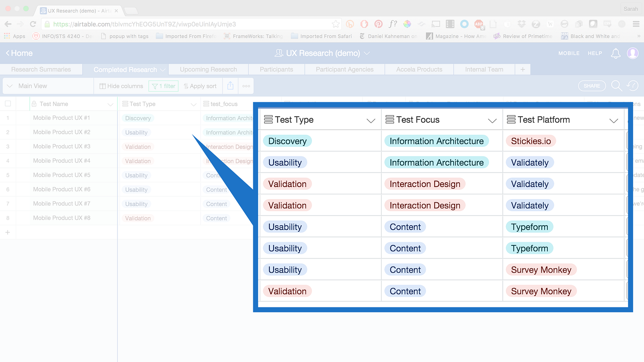Open the revision history clock icon

(633, 85)
